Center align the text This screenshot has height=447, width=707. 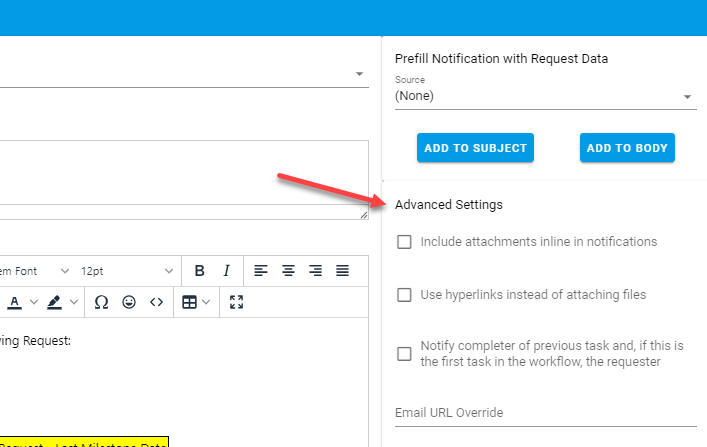pos(288,271)
